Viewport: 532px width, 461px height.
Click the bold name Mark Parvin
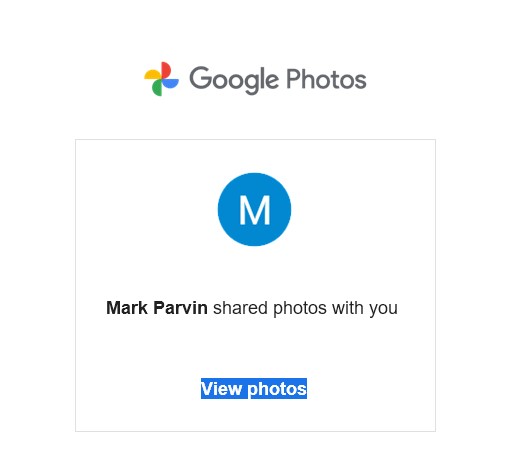(x=157, y=308)
